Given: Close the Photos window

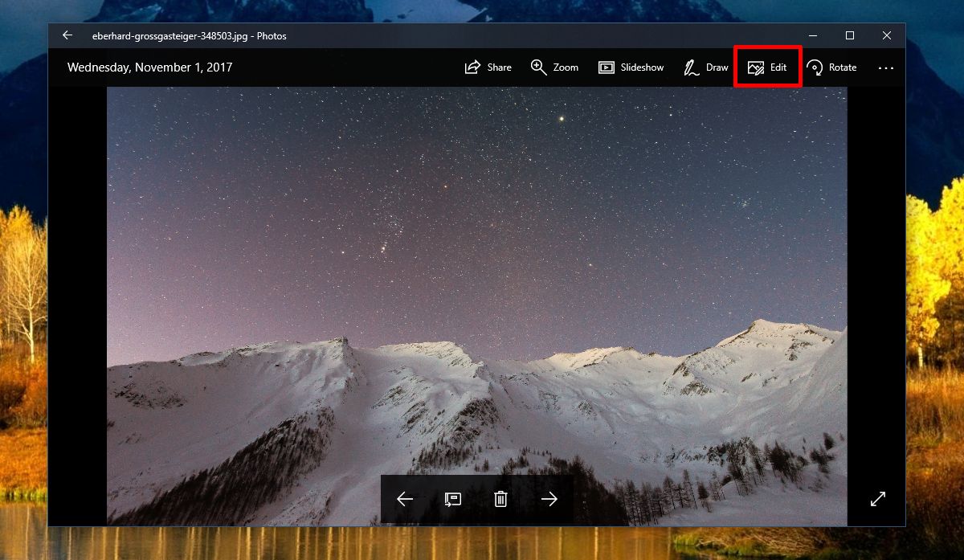Looking at the screenshot, I should pos(887,35).
